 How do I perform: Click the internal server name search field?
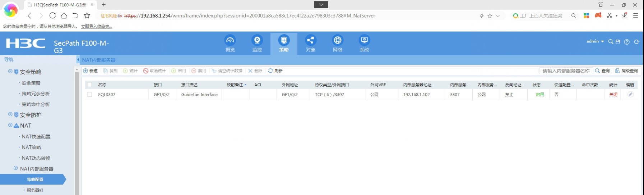click(566, 71)
